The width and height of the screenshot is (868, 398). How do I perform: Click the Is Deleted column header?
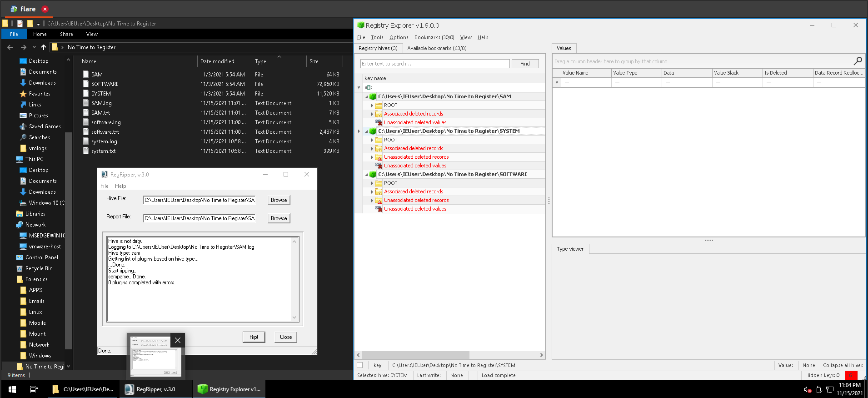click(788, 73)
